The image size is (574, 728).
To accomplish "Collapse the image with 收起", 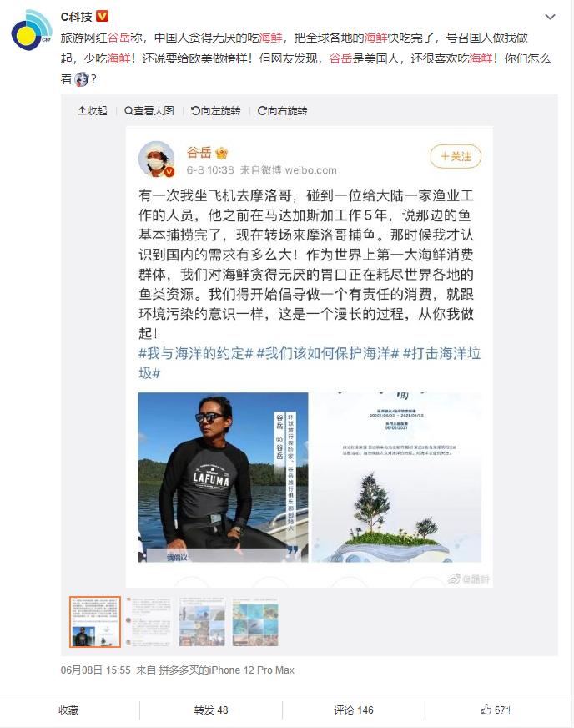I will point(93,110).
